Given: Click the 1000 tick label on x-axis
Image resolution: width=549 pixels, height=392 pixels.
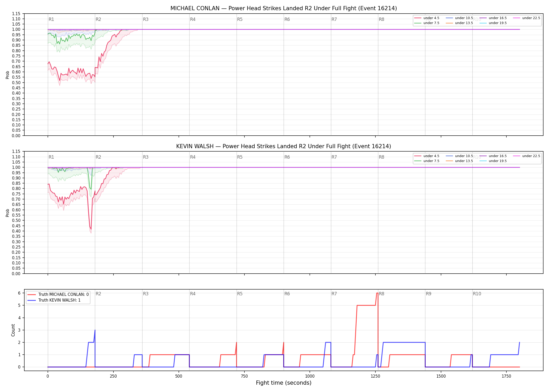Looking at the screenshot, I should pyautogui.click(x=310, y=376).
